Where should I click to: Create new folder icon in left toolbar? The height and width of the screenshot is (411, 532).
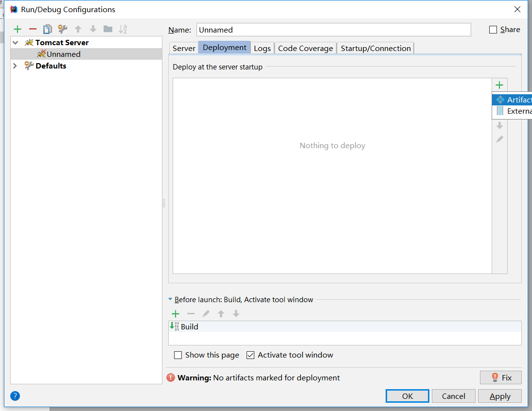coord(108,29)
